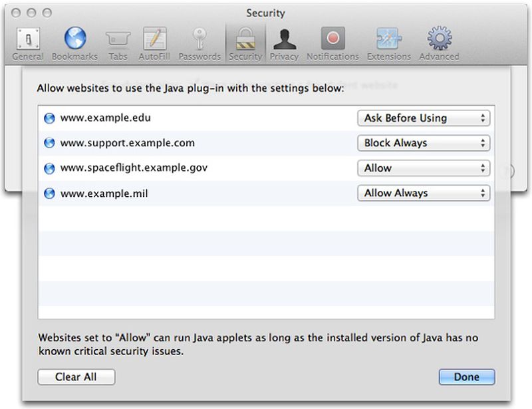Click the website icon next to www.example.mil
532x409 pixels.
point(49,194)
